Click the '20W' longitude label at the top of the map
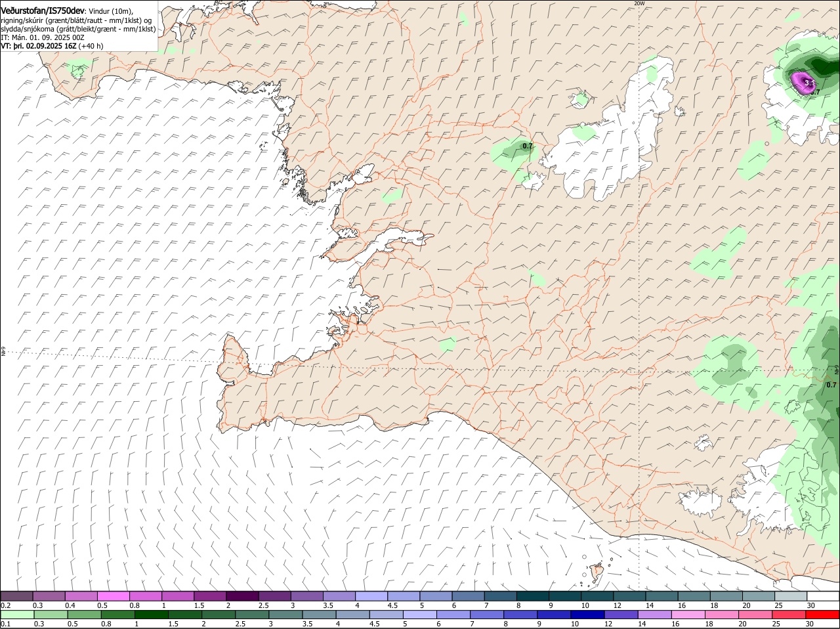 click(x=639, y=3)
